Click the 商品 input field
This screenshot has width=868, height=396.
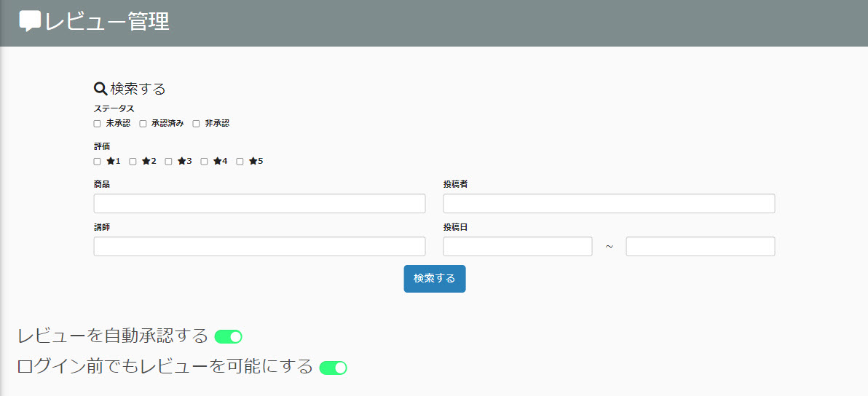click(259, 204)
